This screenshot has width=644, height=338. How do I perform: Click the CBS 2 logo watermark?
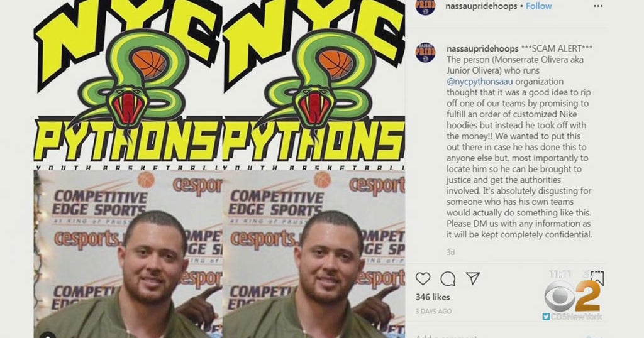tap(572, 296)
